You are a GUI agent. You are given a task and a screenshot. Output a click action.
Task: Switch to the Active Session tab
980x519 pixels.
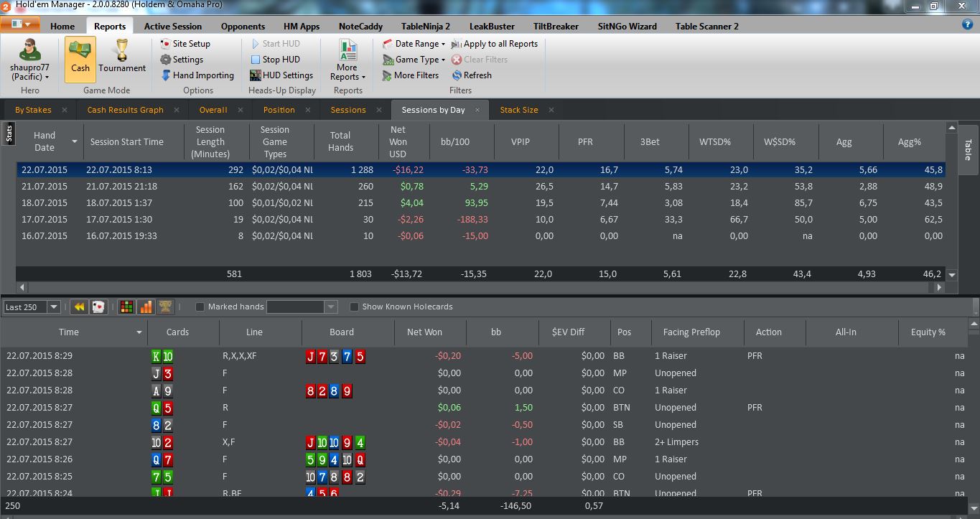pyautogui.click(x=173, y=27)
